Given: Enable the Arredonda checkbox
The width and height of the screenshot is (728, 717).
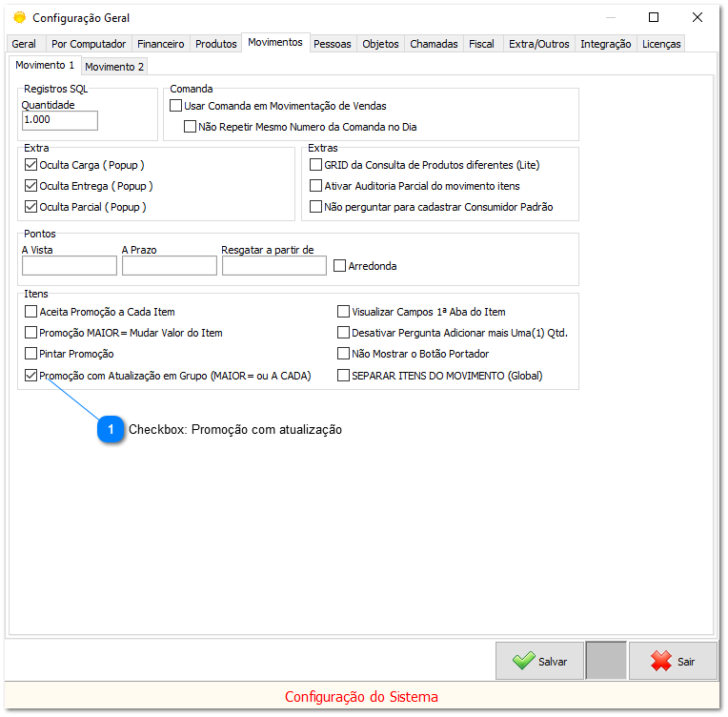Looking at the screenshot, I should point(340,265).
